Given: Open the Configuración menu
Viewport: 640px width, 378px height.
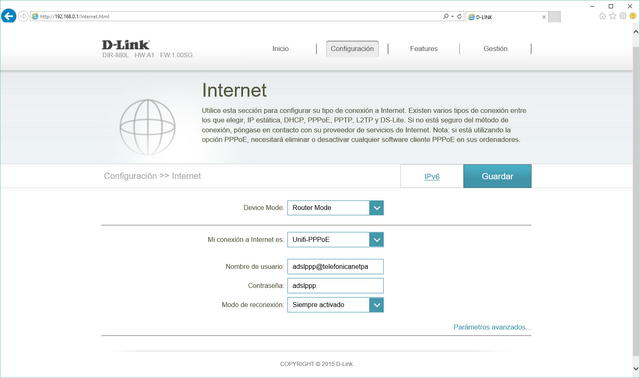Looking at the screenshot, I should pos(352,49).
